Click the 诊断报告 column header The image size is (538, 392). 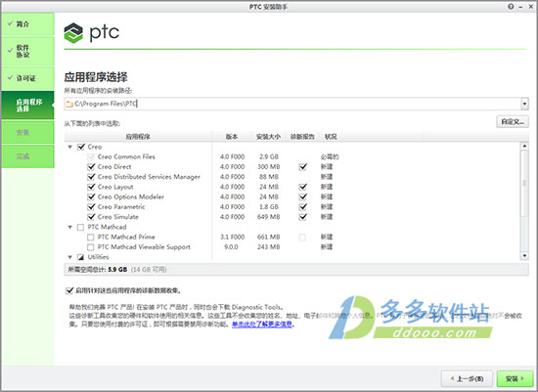(302, 137)
